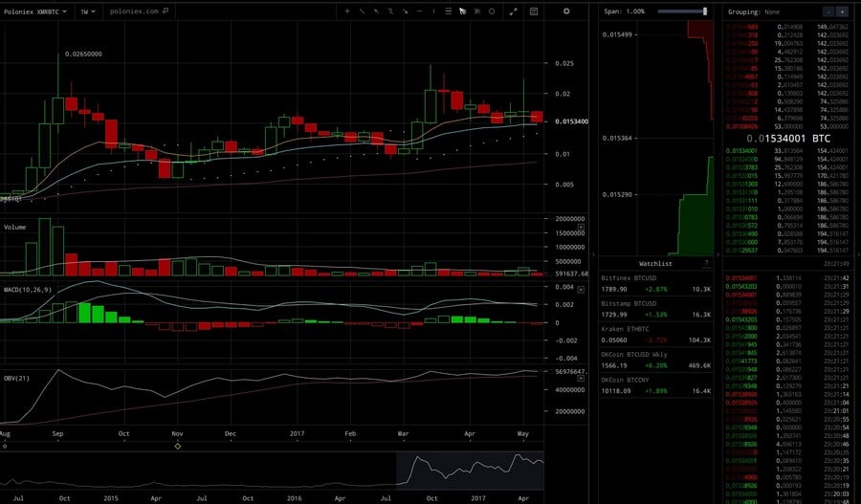Click the volume value 591637.68
Image resolution: width=861 pixels, height=504 pixels.
tap(571, 274)
